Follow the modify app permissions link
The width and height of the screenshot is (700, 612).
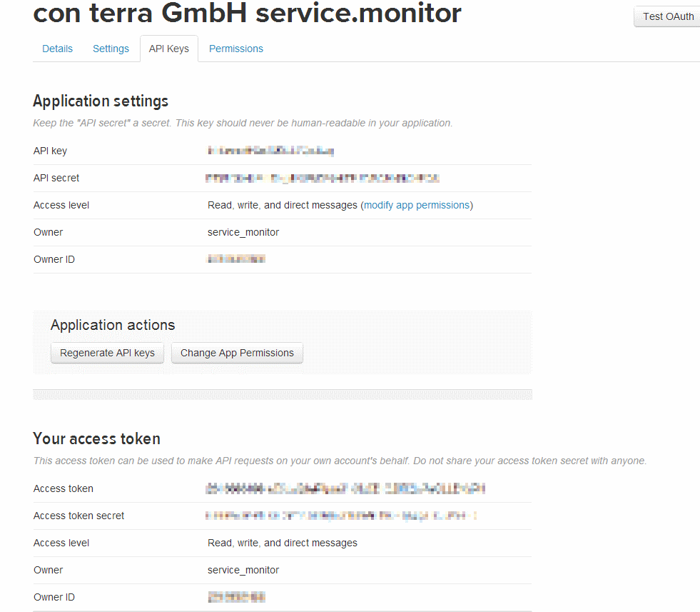coord(417,205)
